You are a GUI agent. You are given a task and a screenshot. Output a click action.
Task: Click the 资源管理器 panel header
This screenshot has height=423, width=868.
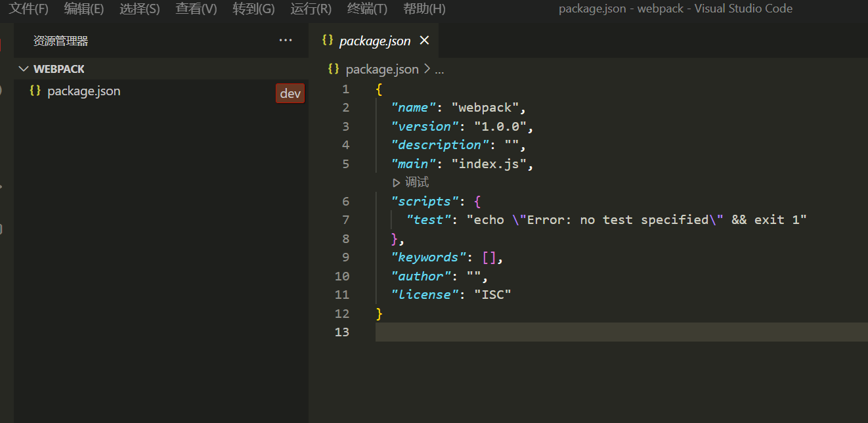point(60,40)
